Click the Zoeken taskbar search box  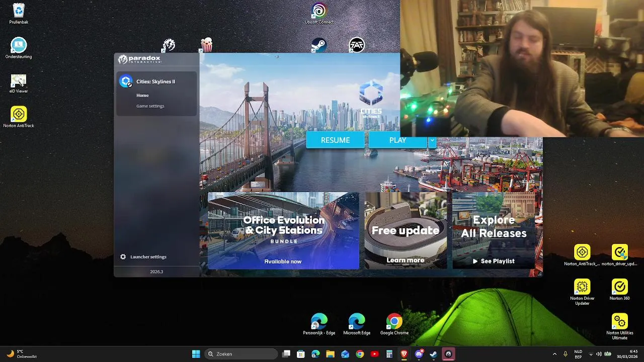tap(242, 354)
